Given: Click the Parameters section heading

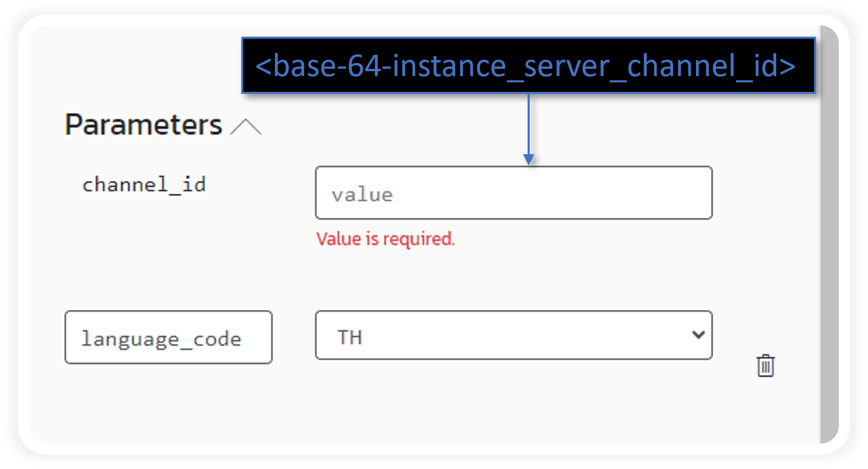Looking at the screenshot, I should coord(143,124).
